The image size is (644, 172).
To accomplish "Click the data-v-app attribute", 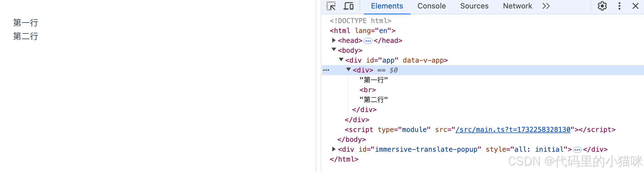I will [423, 60].
